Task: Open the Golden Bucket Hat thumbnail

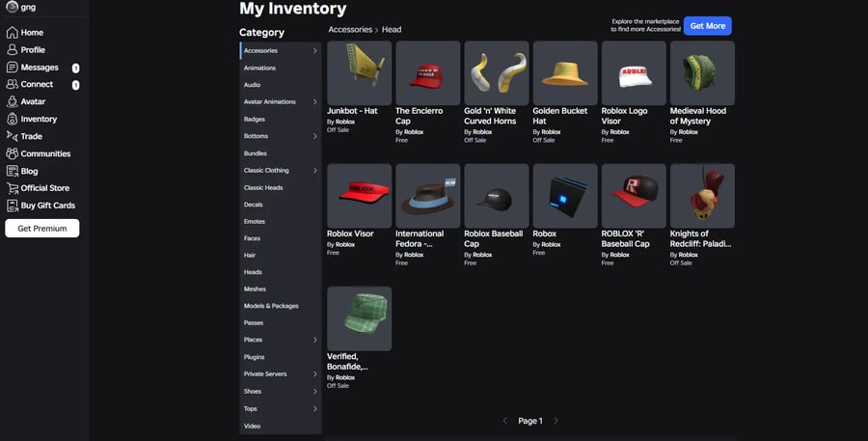Action: [x=565, y=73]
